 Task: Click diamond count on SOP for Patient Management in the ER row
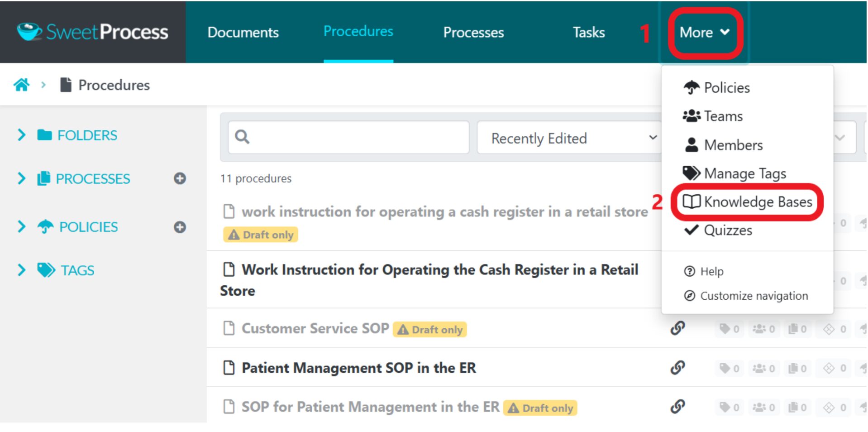coord(835,408)
